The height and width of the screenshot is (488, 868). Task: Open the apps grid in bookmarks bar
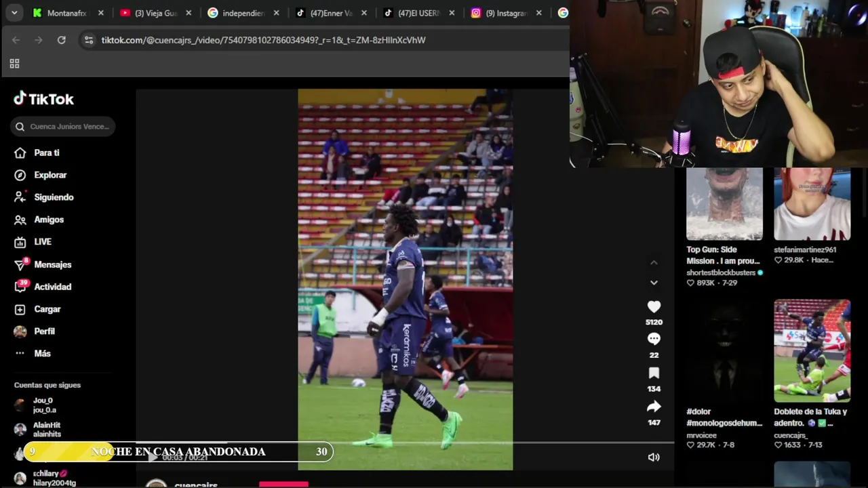click(x=14, y=64)
